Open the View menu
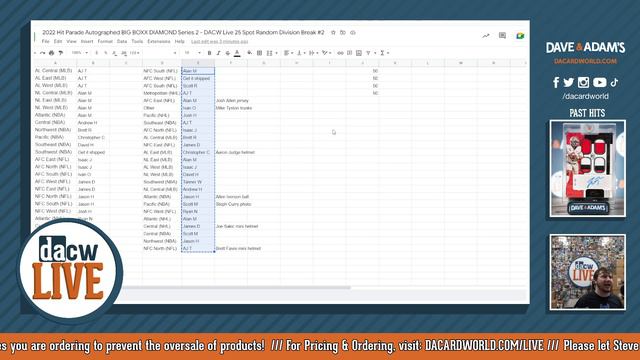 click(x=71, y=42)
